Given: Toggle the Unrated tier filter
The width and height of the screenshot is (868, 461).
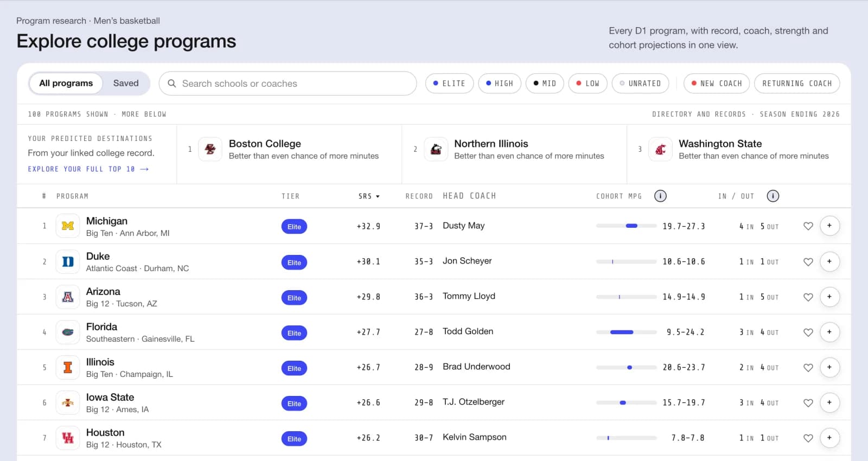Looking at the screenshot, I should [640, 84].
